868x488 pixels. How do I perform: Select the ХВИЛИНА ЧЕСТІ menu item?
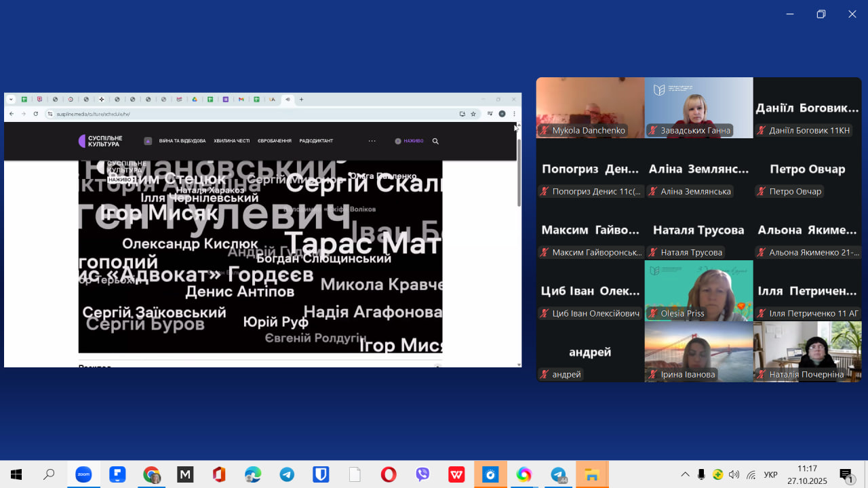point(232,141)
